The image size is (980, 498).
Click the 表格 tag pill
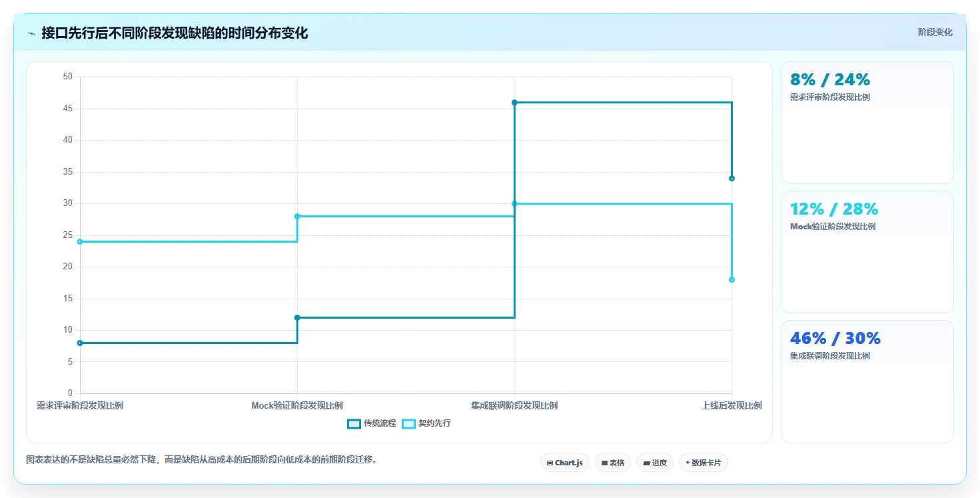click(x=613, y=463)
